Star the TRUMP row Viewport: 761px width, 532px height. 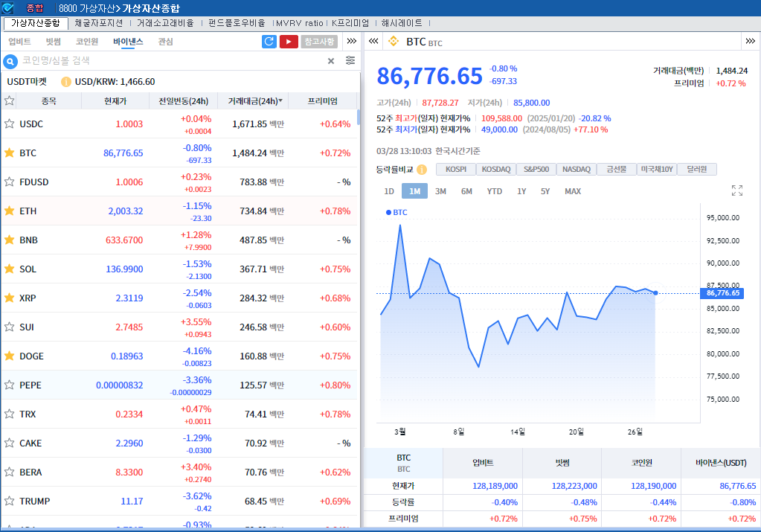pyautogui.click(x=9, y=501)
